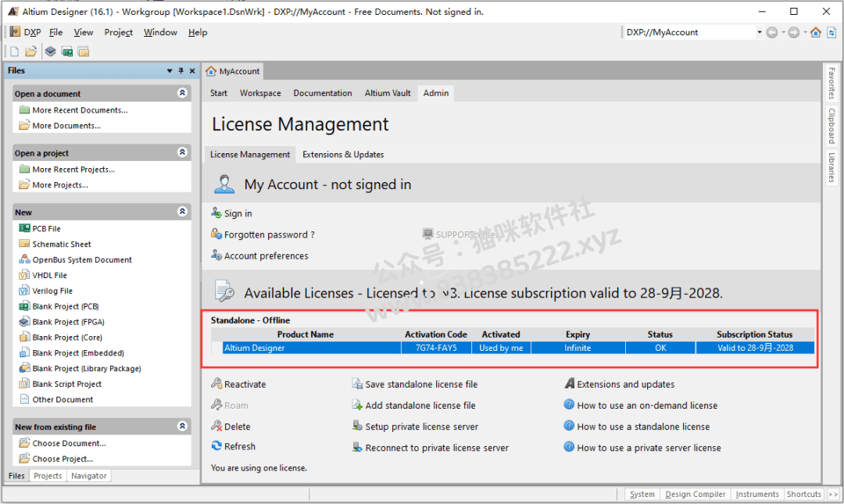Go back using the navigation back arrow
The width and height of the screenshot is (844, 504).
coord(772,32)
